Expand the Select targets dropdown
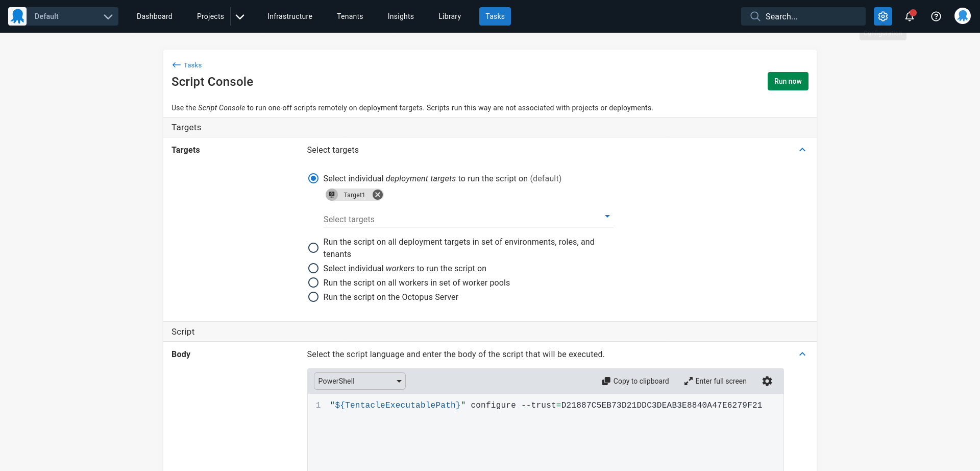This screenshot has height=471, width=980. click(607, 217)
